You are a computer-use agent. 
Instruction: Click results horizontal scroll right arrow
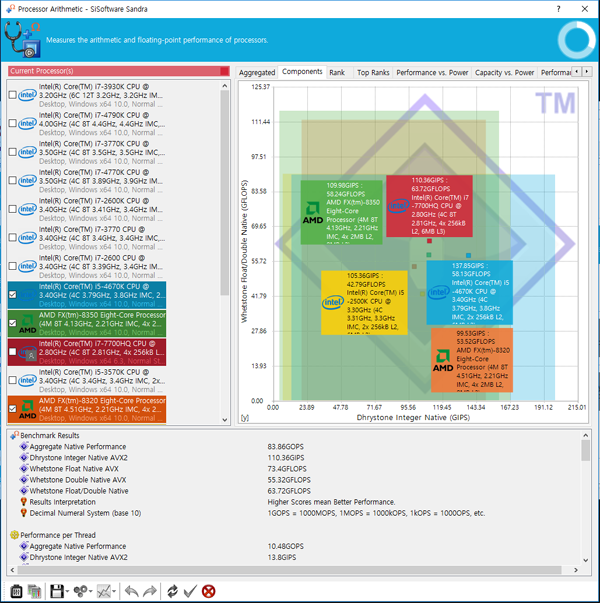click(576, 570)
